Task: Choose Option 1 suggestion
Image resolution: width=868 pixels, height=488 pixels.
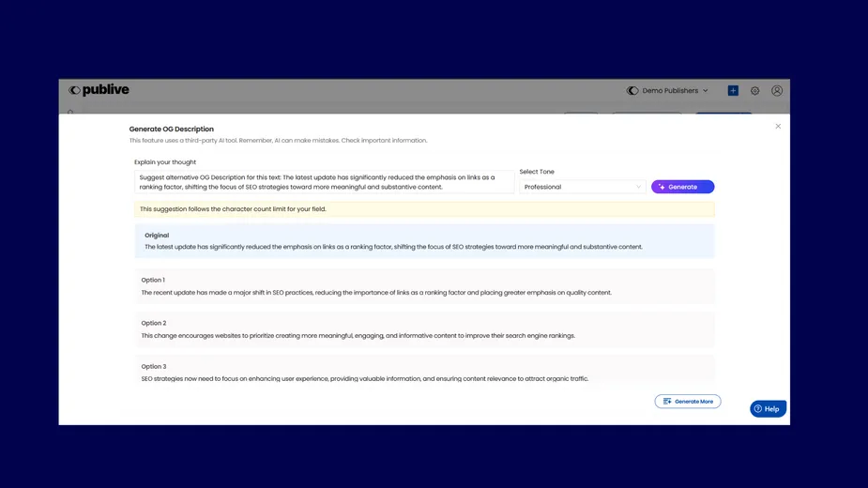Action: 424,286
